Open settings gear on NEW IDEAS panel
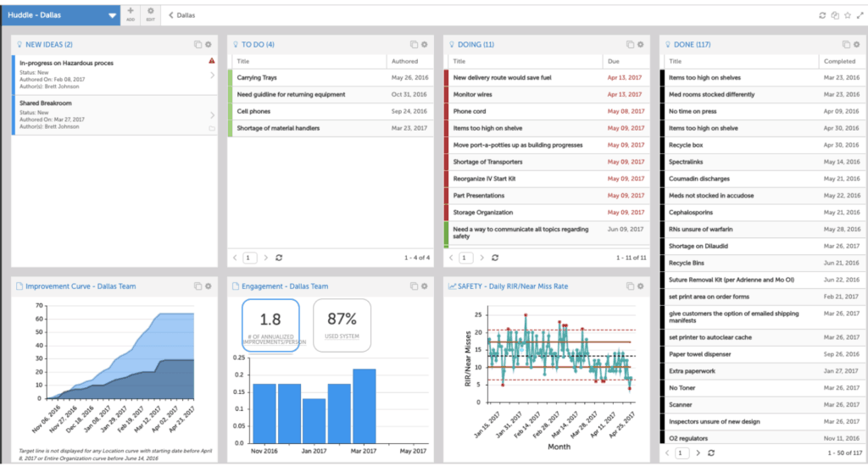868x472 pixels. (x=209, y=44)
